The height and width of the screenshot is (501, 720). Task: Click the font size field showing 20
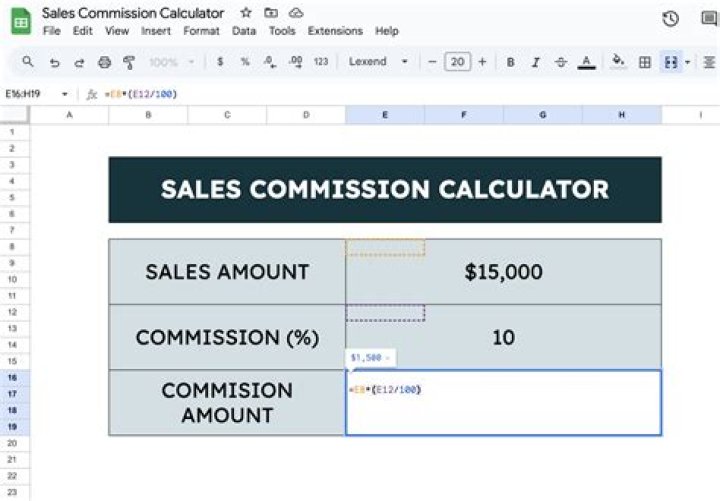click(457, 62)
